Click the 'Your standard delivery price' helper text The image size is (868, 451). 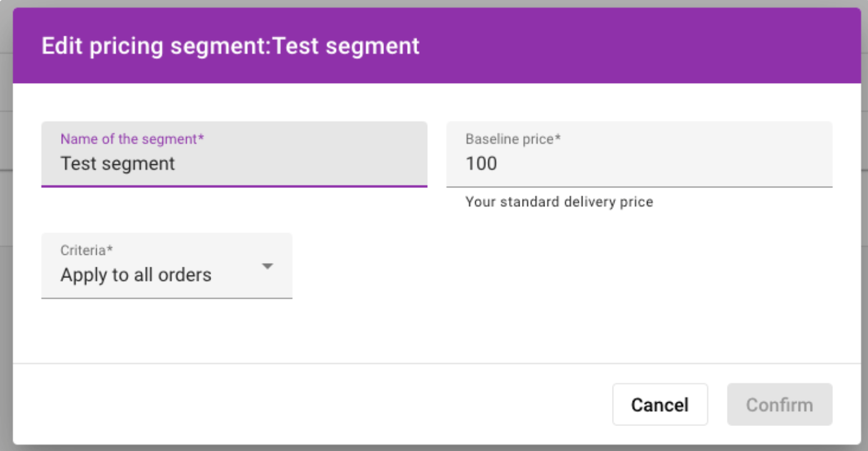point(559,202)
